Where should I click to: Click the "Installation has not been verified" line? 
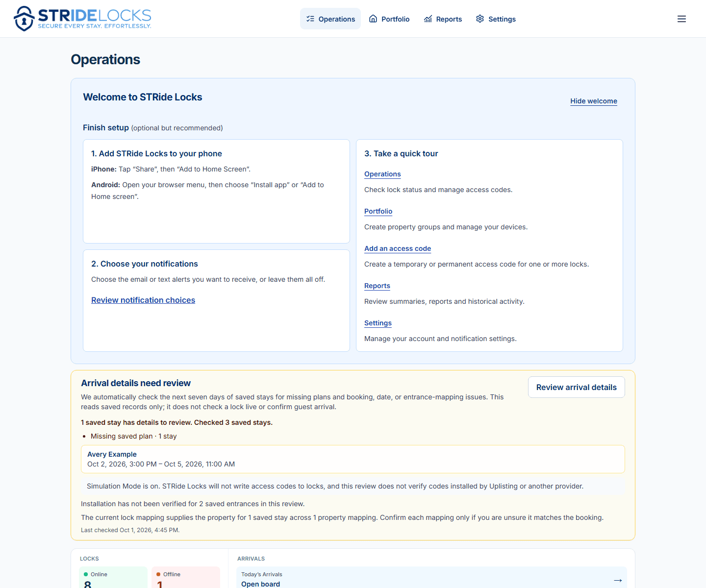[x=193, y=504]
